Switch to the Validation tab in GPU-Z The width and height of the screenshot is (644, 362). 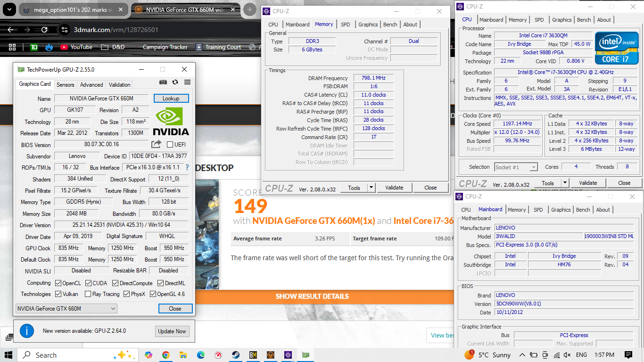[x=119, y=85]
